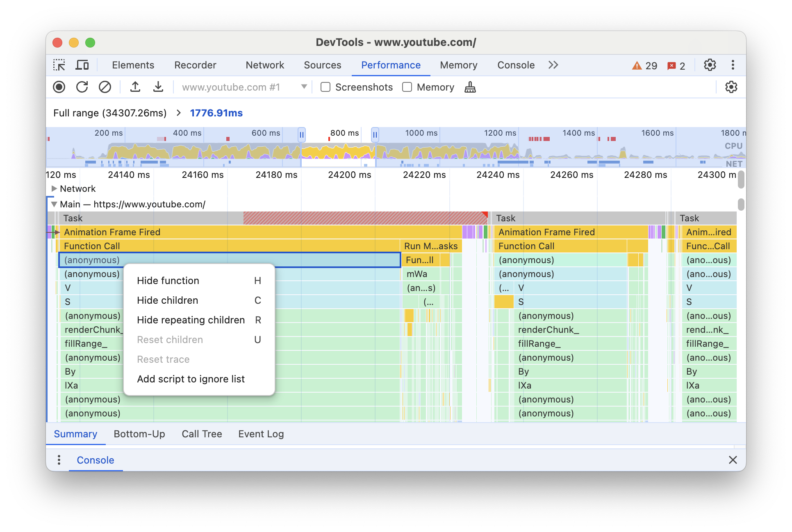The width and height of the screenshot is (792, 532).
Task: Click the more tools overflow chevron icon
Action: (x=552, y=65)
